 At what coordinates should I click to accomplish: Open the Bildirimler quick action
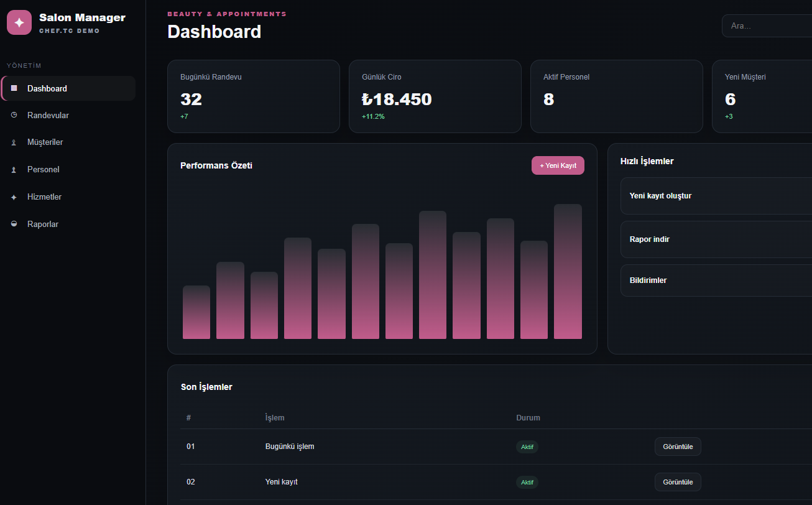(x=716, y=280)
